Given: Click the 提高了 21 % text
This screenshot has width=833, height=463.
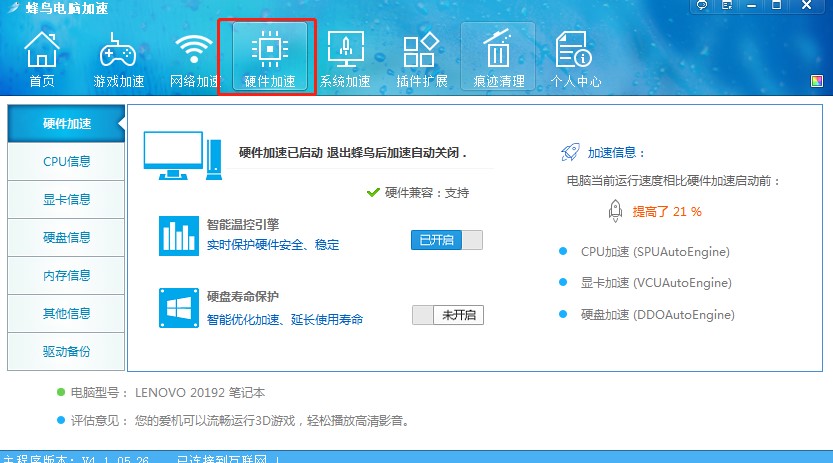Looking at the screenshot, I should (x=667, y=211).
